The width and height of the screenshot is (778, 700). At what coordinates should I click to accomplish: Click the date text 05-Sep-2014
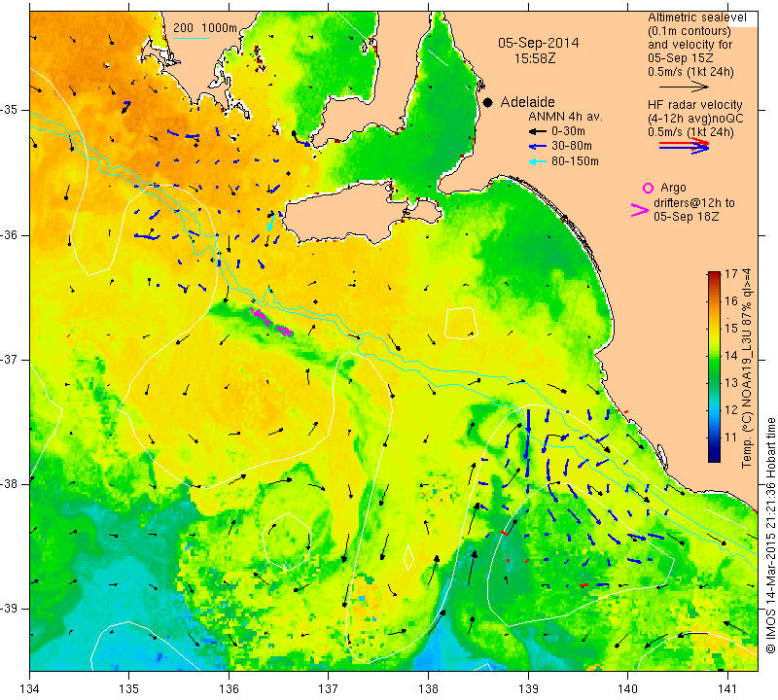click(x=539, y=43)
